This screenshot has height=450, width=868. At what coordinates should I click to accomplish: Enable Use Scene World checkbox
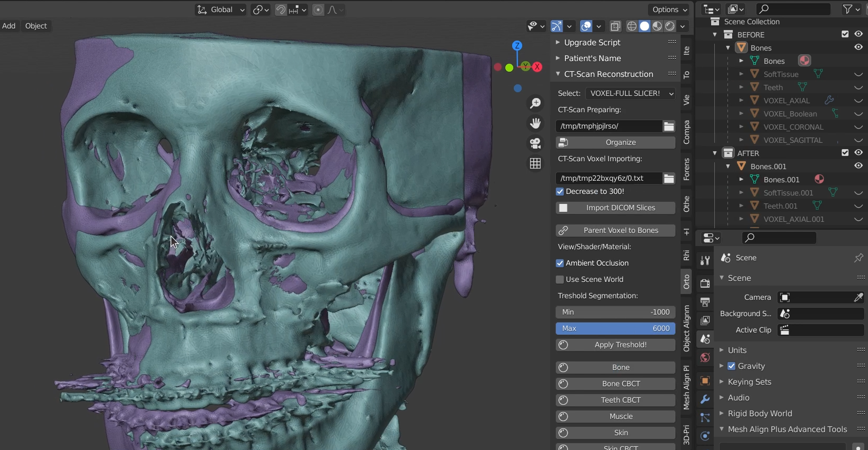click(x=560, y=279)
